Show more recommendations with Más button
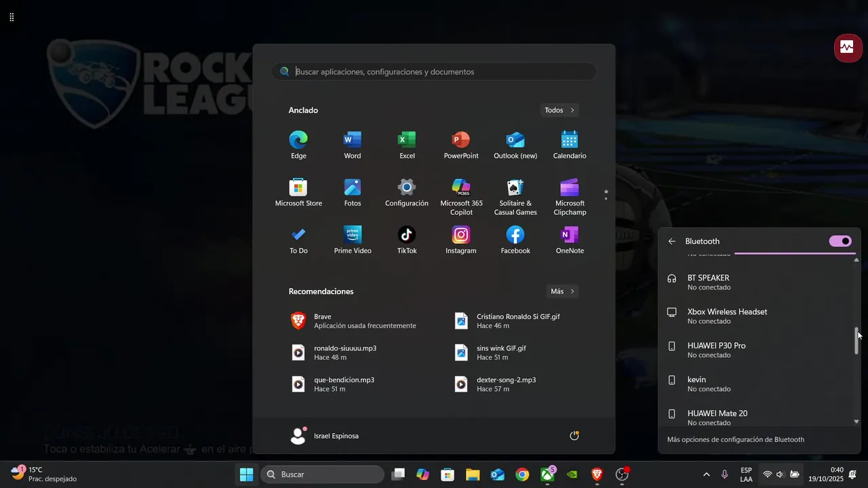This screenshot has width=868, height=488. [x=562, y=291]
